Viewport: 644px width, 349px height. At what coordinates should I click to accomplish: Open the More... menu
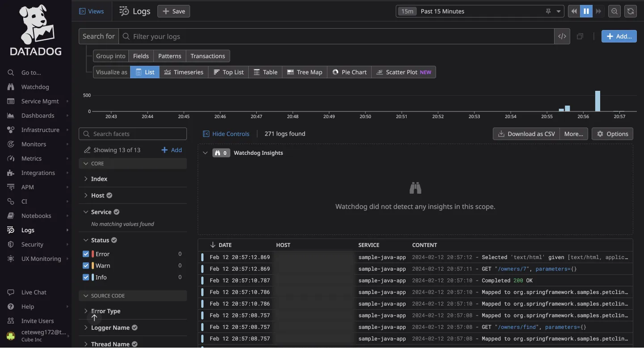coord(573,134)
